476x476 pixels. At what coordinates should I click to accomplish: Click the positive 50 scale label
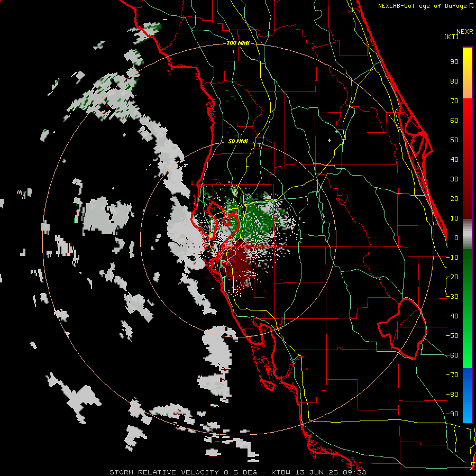click(454, 140)
